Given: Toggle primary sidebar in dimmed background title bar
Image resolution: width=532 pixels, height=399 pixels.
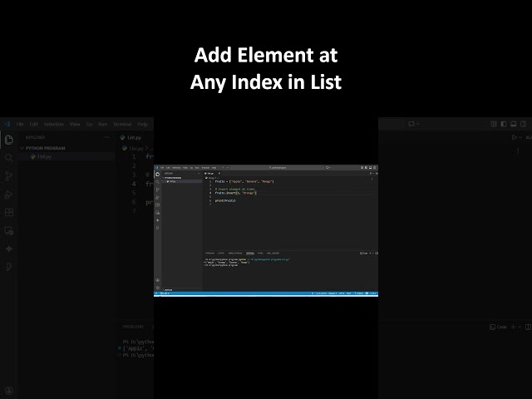Looking at the screenshot, I should [504, 124].
